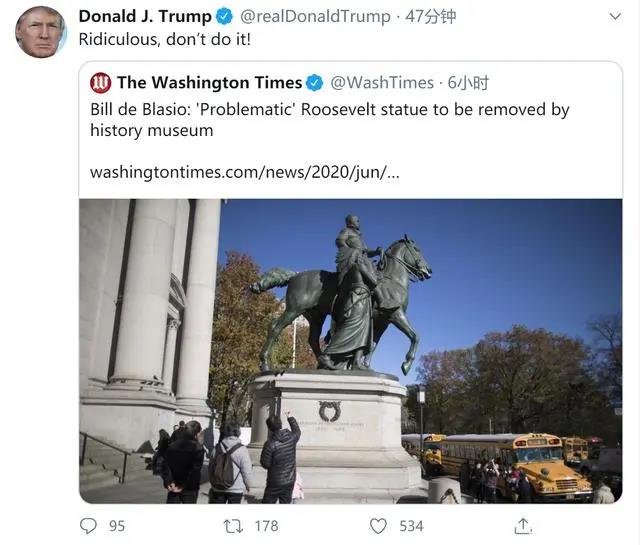This screenshot has width=640, height=545.
Task: Click The Washington Times verified badge
Action: [314, 83]
